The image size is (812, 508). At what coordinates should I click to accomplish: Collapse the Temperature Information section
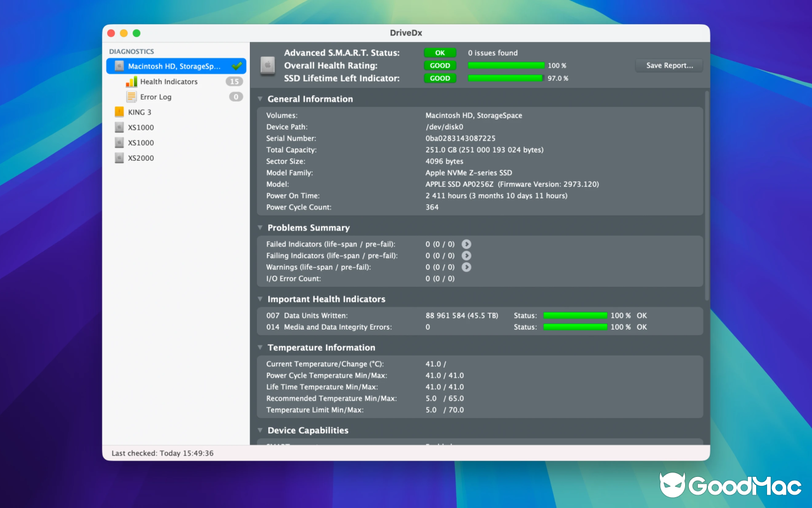click(259, 347)
